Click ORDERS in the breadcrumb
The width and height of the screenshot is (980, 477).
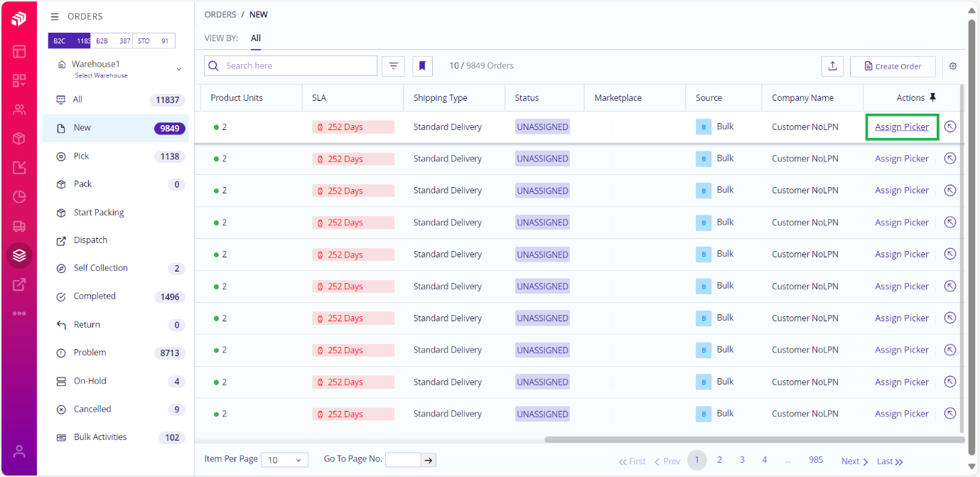(x=220, y=14)
